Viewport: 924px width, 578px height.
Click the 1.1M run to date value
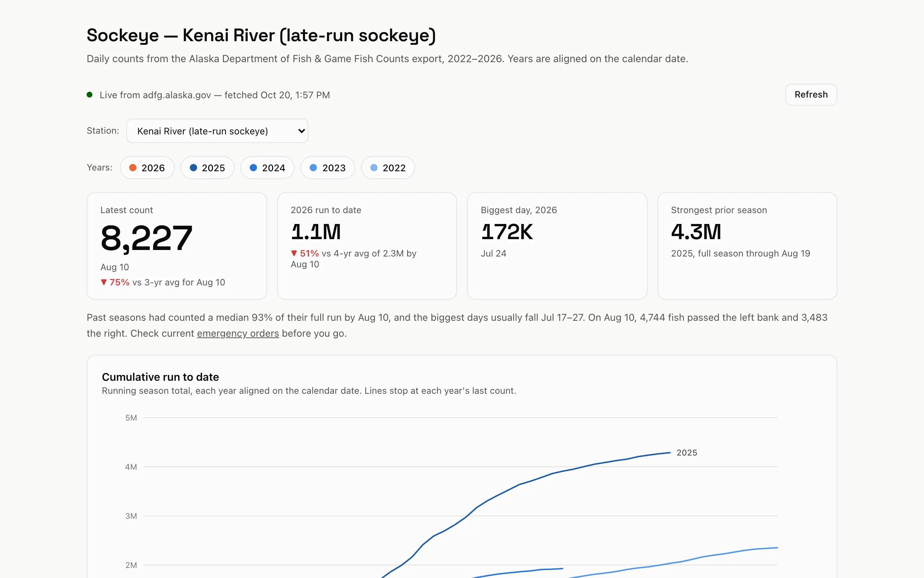tap(316, 232)
